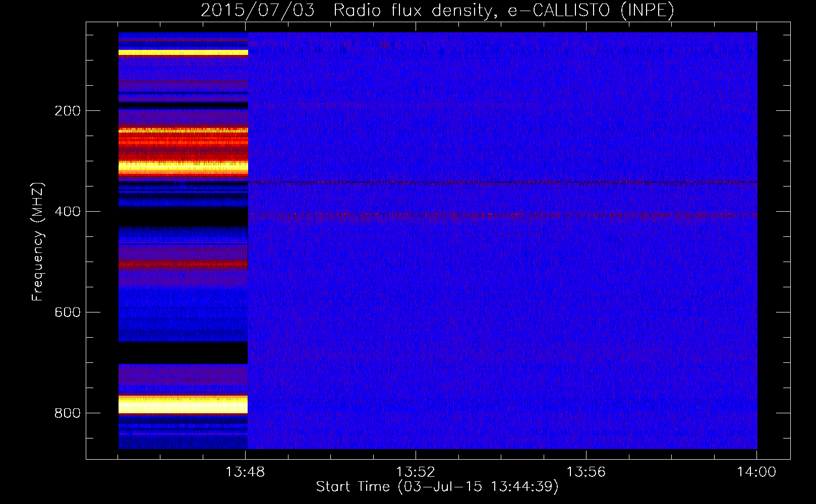This screenshot has height=504, width=816.
Task: Click the 13:52 time tick label
Action: pyautogui.click(x=416, y=472)
